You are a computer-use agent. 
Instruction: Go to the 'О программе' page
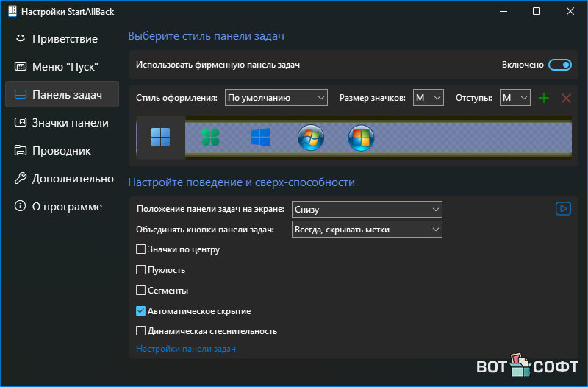click(x=67, y=206)
